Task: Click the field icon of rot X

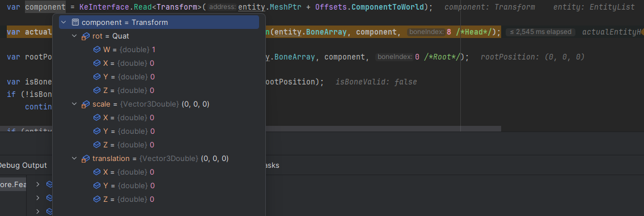Action: pyautogui.click(x=97, y=63)
